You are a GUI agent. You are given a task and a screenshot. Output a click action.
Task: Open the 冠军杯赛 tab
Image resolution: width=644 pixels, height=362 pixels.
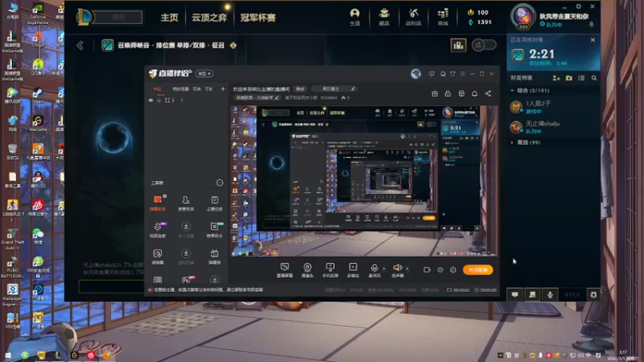coord(258,18)
